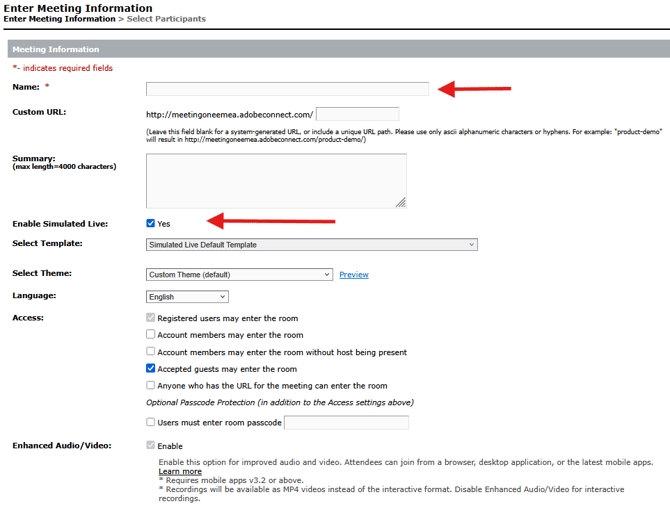Click the Name text field
The image size is (670, 506).
[x=287, y=89]
